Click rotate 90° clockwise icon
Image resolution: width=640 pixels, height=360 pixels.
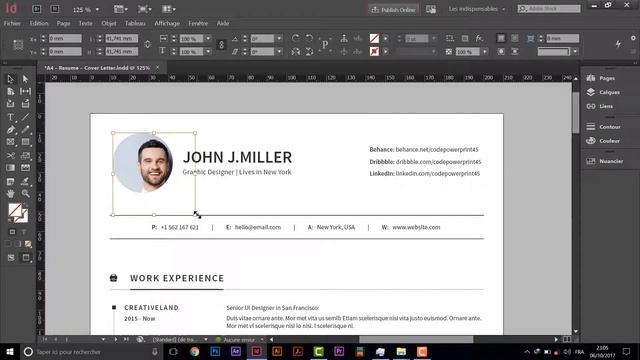click(296, 38)
